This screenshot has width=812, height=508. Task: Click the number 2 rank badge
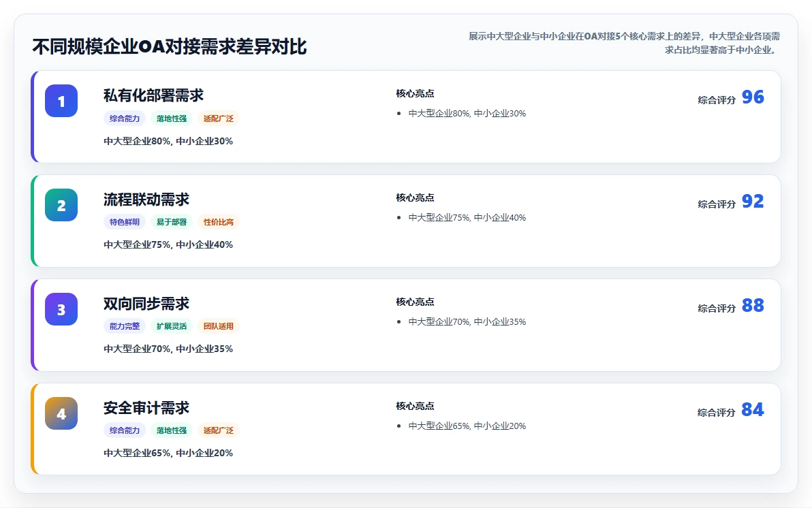click(x=61, y=205)
